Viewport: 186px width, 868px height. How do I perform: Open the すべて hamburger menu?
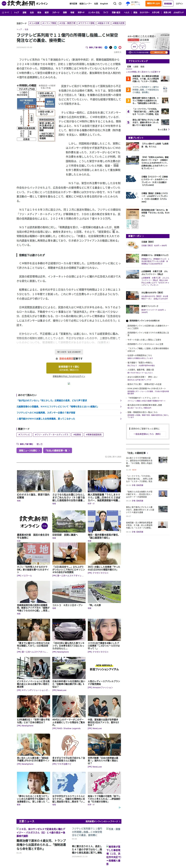pos(5,12)
